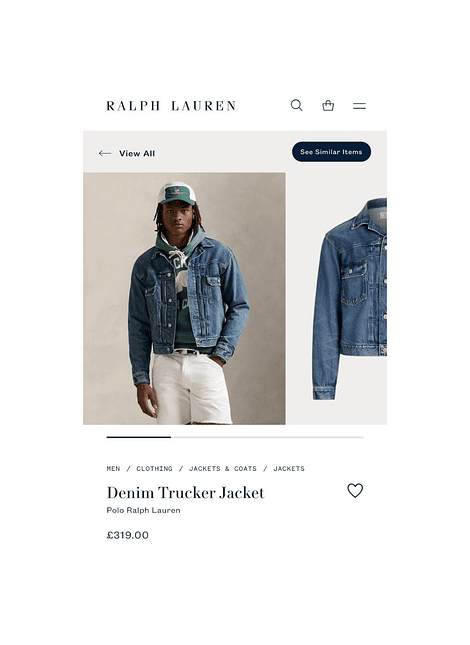Image resolution: width=470 pixels, height=645 pixels.
Task: Click the Denim Trucker Jacket title
Action: (x=185, y=492)
